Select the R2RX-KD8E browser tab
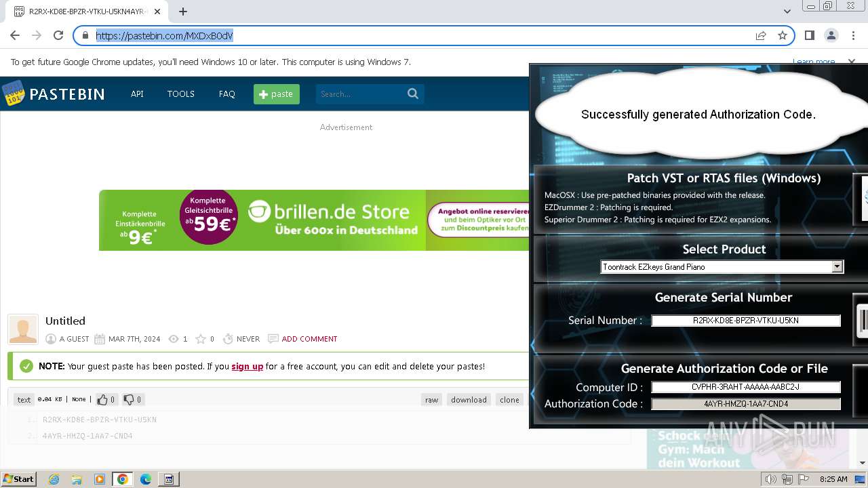 point(87,12)
